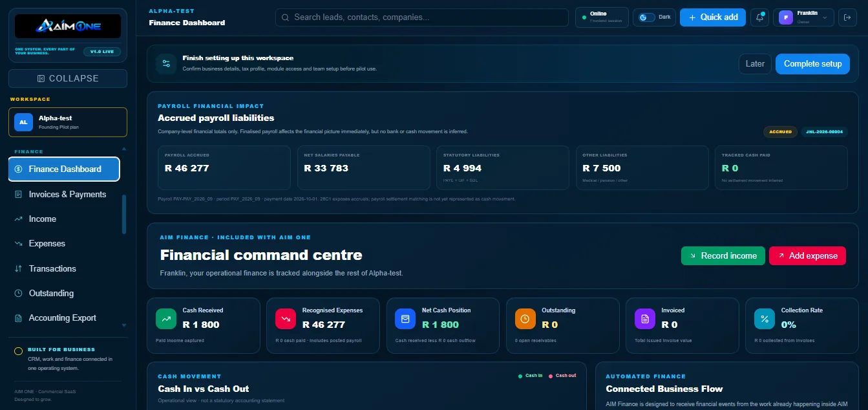Click the teal Collection Rate percent icon

[x=765, y=318]
